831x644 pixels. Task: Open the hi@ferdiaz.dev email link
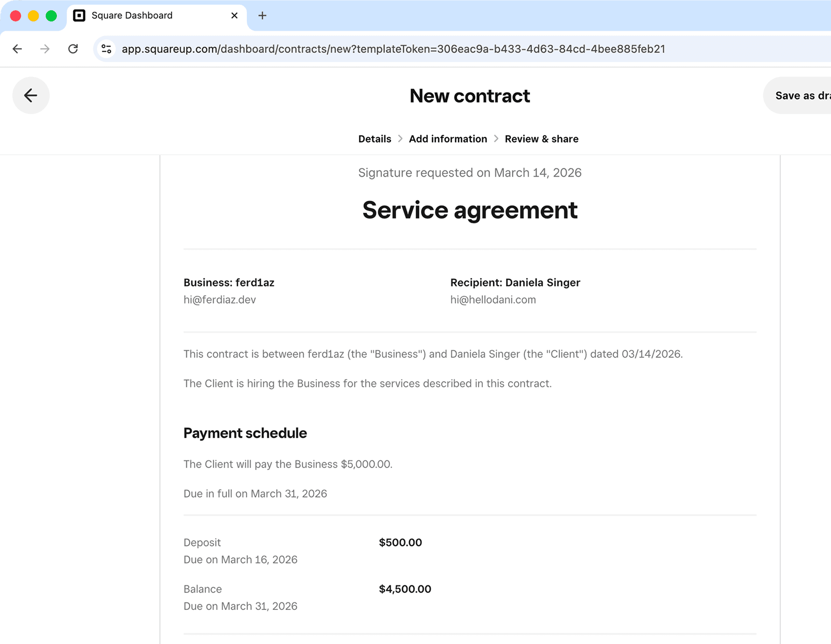(x=219, y=299)
